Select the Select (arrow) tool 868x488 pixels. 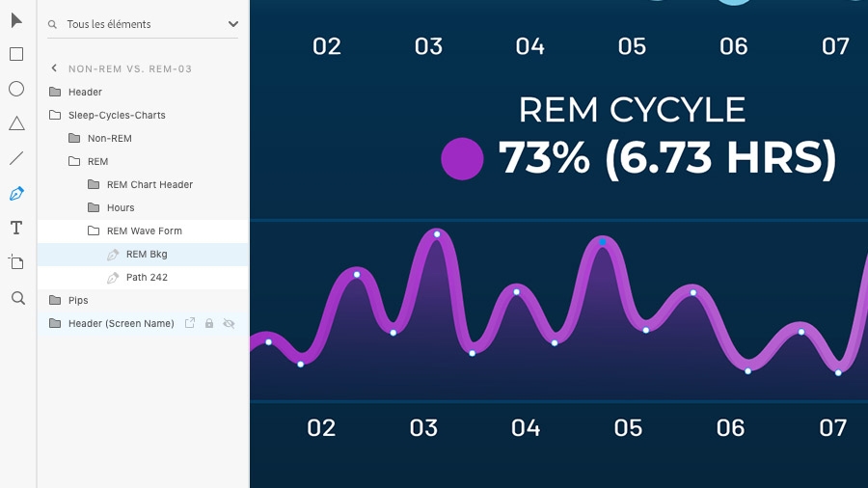coord(16,20)
